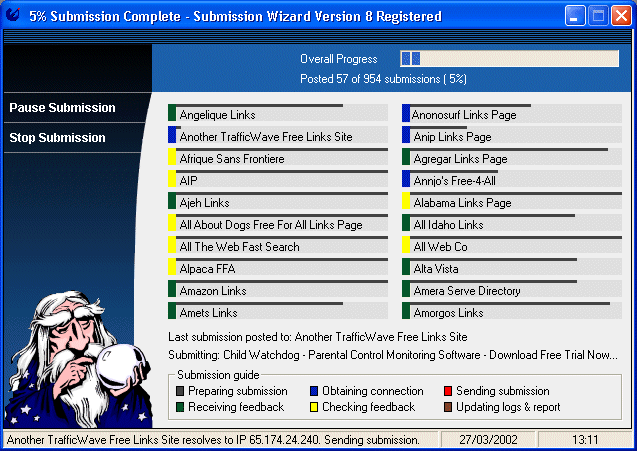This screenshot has width=637, height=451.
Task: Click the Preparing submission legend square
Action: click(180, 391)
